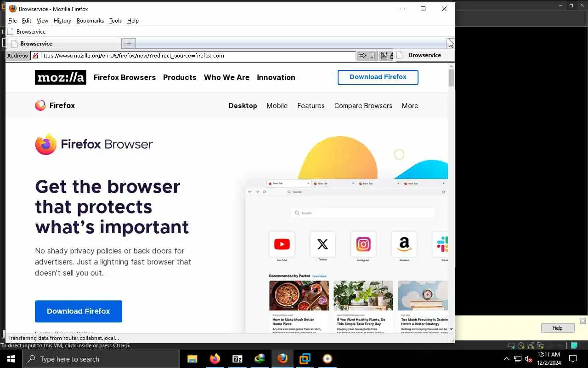588x368 pixels.
Task: Click the page's vertical scrollbar thumb
Action: click(x=451, y=78)
